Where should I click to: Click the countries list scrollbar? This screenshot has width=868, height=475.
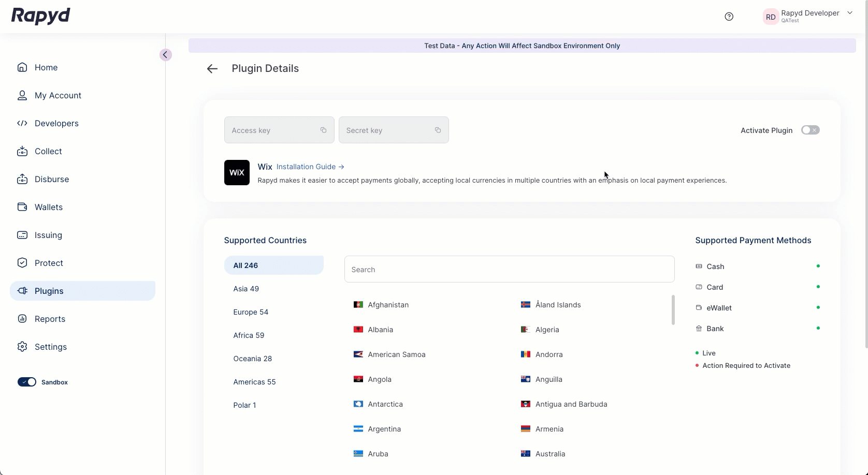673,310
